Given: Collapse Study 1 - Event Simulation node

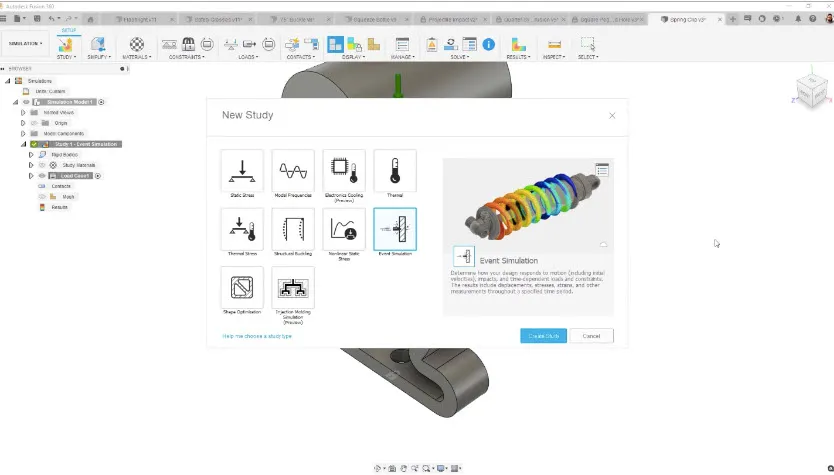Looking at the screenshot, I should pos(23,144).
